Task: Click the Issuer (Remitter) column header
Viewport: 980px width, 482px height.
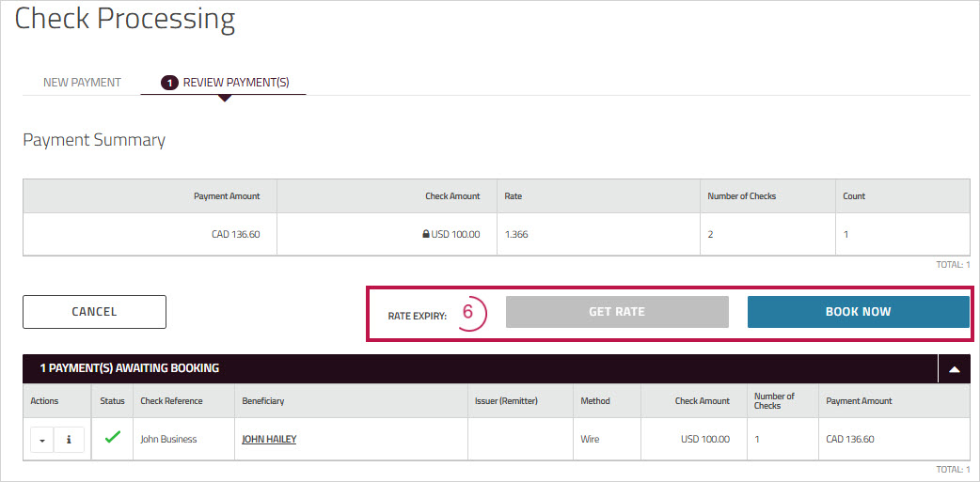Action: click(x=506, y=401)
